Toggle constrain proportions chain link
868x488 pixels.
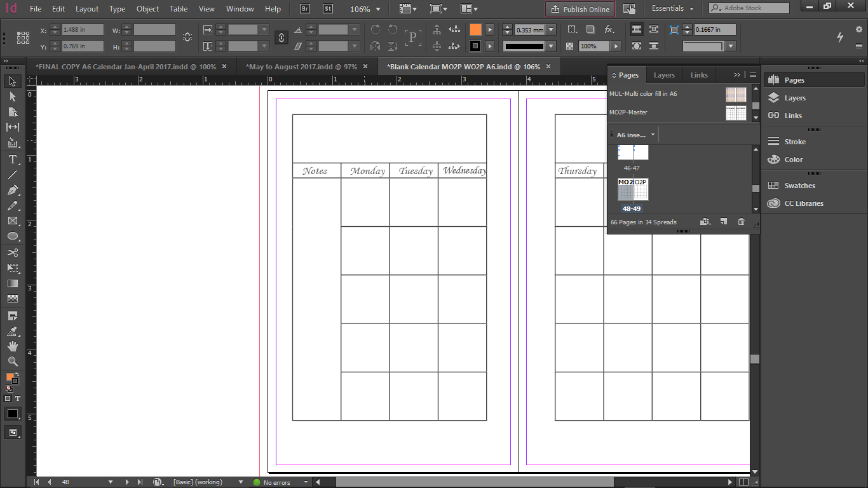(x=281, y=38)
